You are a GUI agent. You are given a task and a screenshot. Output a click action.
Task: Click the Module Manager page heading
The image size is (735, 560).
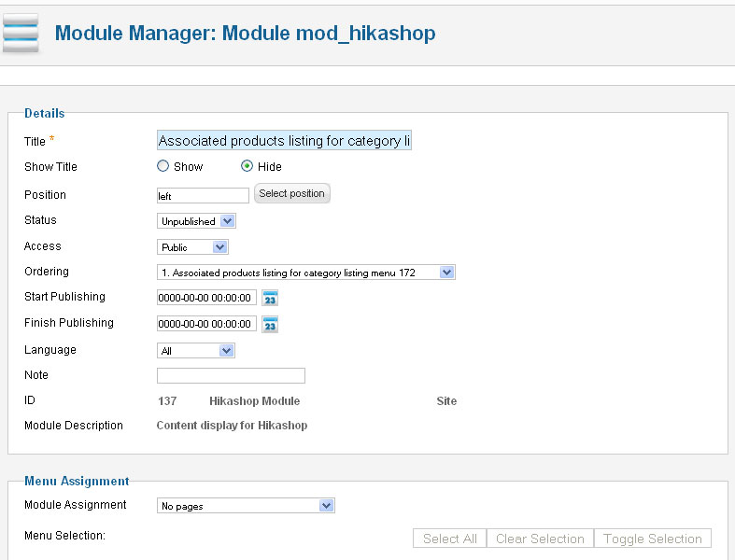tap(245, 34)
